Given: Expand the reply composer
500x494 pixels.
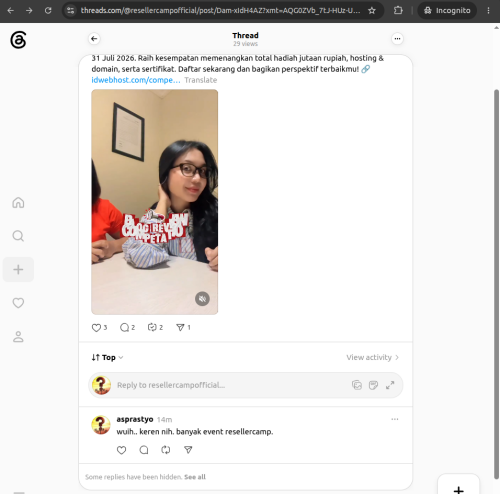Looking at the screenshot, I should [x=390, y=385].
